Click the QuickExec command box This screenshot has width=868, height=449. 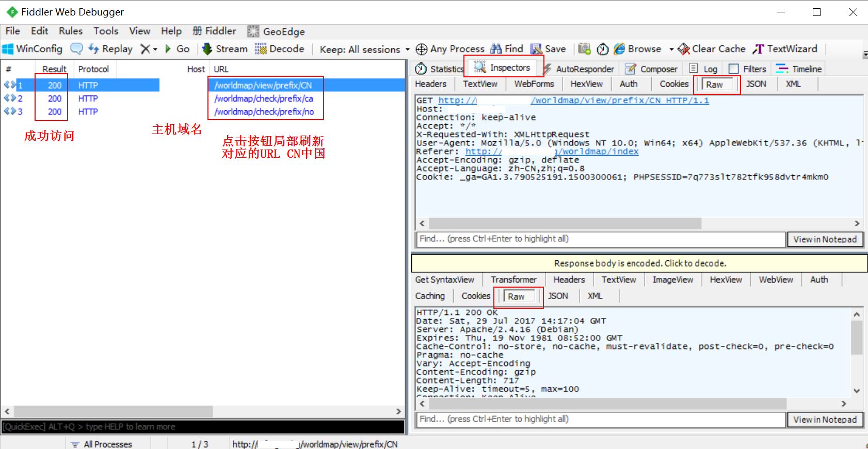pos(203,427)
